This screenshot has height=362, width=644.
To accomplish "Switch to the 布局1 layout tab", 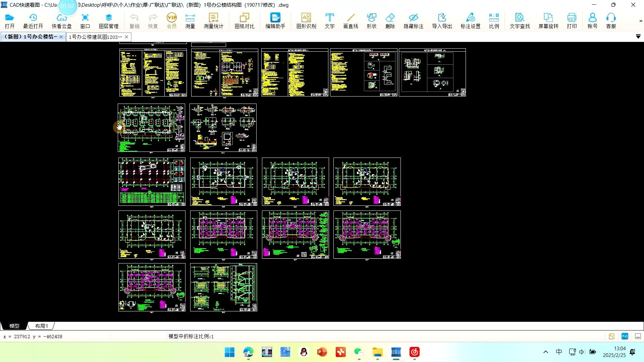I will tap(42, 326).
